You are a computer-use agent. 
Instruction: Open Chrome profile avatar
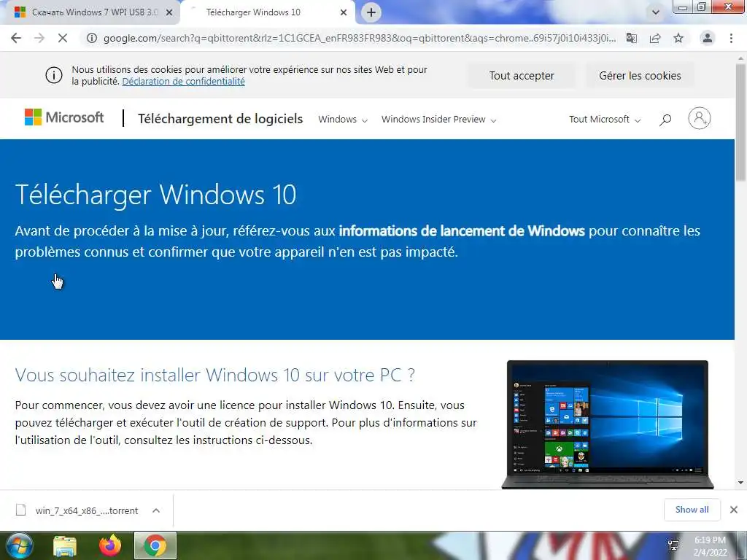click(708, 38)
